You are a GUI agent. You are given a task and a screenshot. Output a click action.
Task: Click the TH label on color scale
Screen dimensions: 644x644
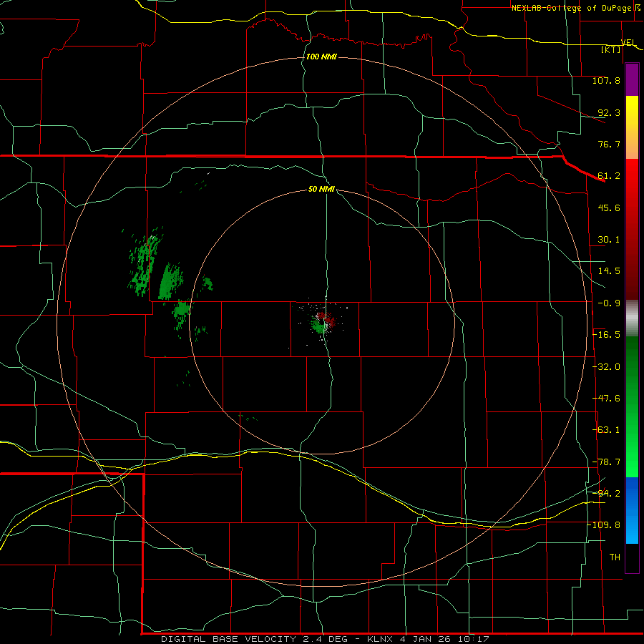pyautogui.click(x=615, y=557)
